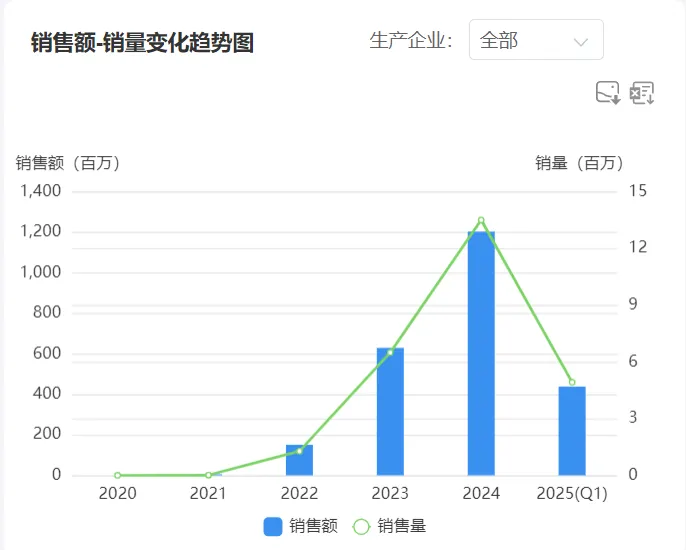Viewport: 686px width, 550px height.
Task: Click the line data point marker for 2024
Action: tap(481, 220)
